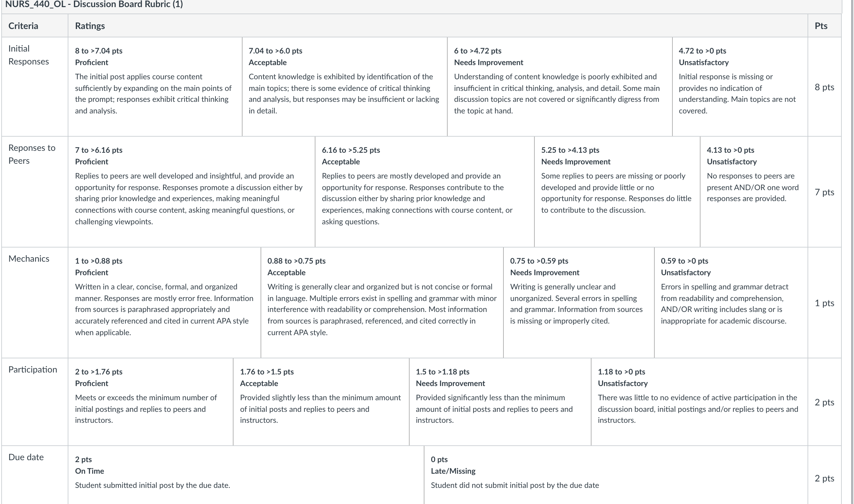This screenshot has width=854, height=504.
Task: Pick Acceptable rating for Reponses to Peers
Action: point(425,191)
